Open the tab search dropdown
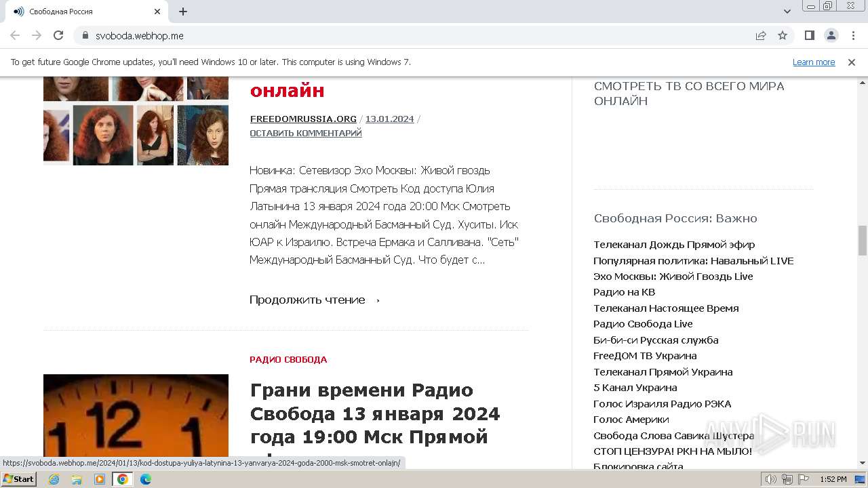Screen dimensions: 868x488 tap(787, 12)
